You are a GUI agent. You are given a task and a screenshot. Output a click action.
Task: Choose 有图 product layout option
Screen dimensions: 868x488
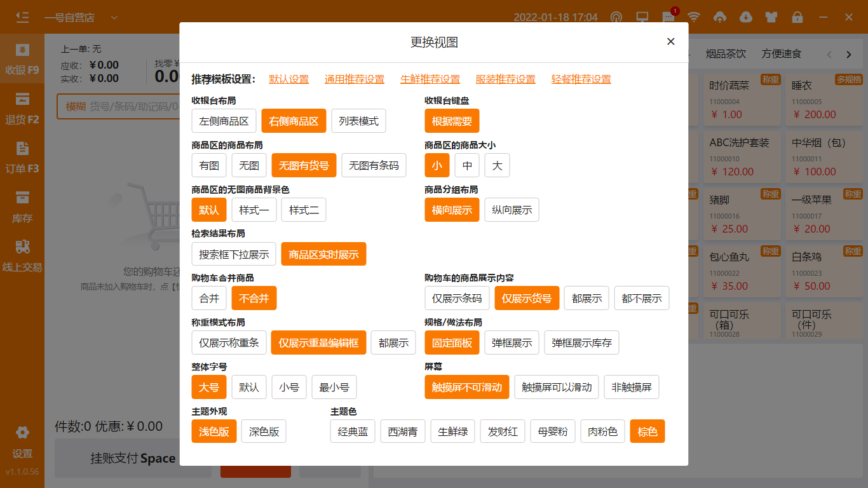coord(209,165)
